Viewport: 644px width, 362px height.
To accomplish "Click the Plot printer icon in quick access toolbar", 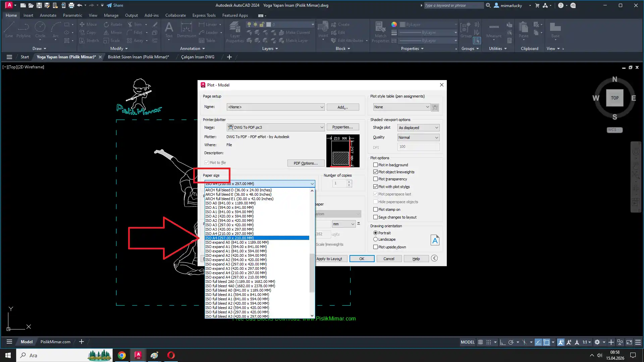I will pyautogui.click(x=71, y=5).
